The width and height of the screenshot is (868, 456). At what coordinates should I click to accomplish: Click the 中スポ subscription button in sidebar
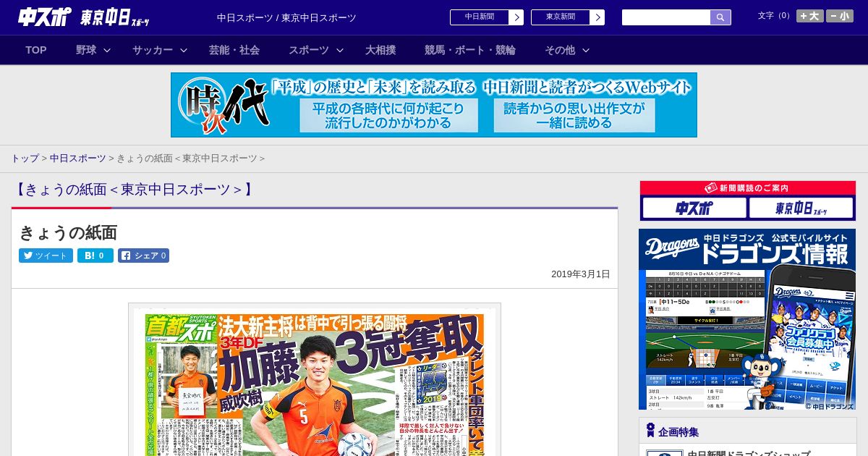pyautogui.click(x=694, y=208)
